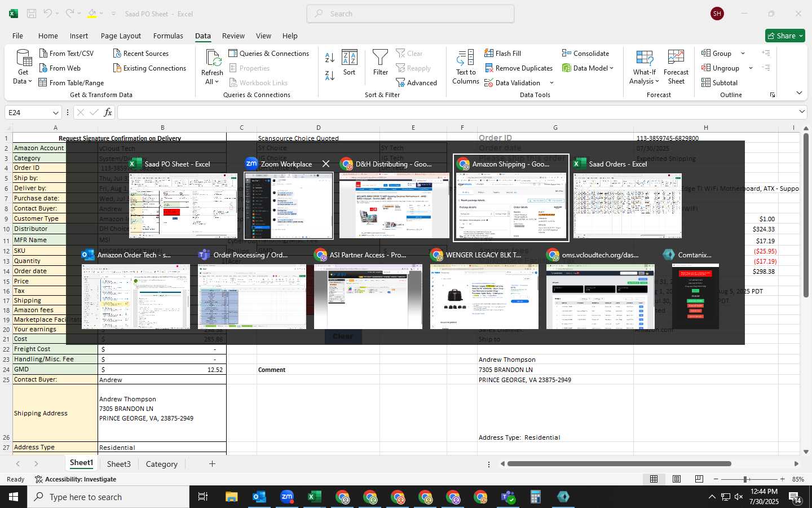Open File Explorer from taskbar

[232, 497]
